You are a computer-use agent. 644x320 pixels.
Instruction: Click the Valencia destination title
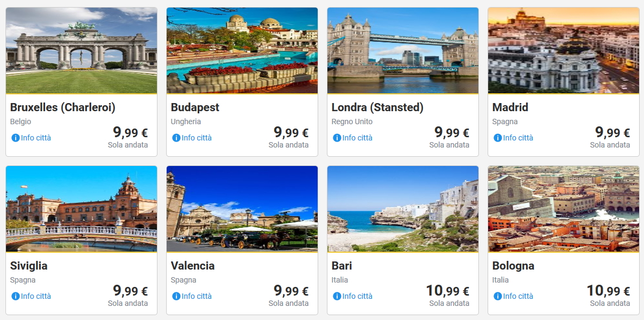point(193,266)
